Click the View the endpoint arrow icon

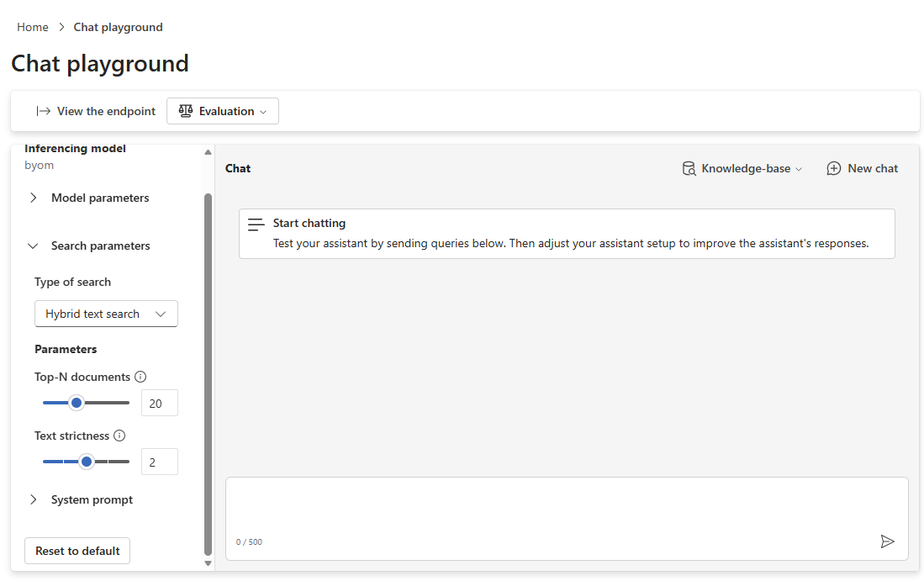(43, 111)
